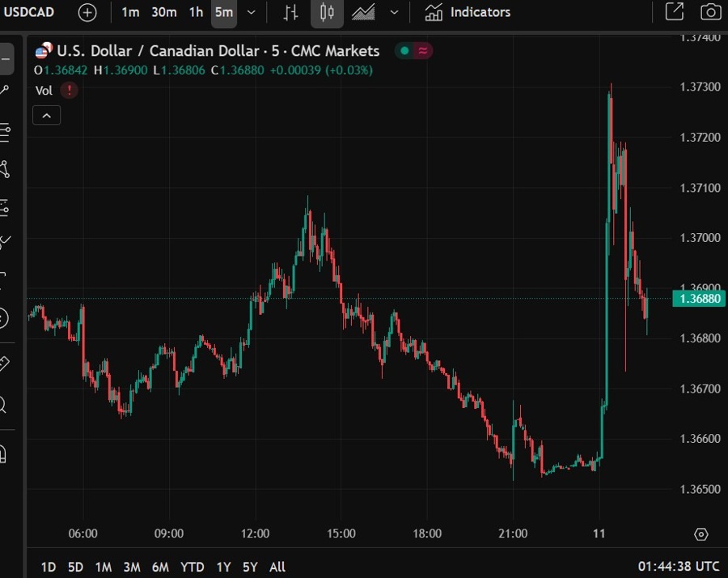Click the 06:00 time axis label
The image size is (728, 578).
click(x=83, y=533)
